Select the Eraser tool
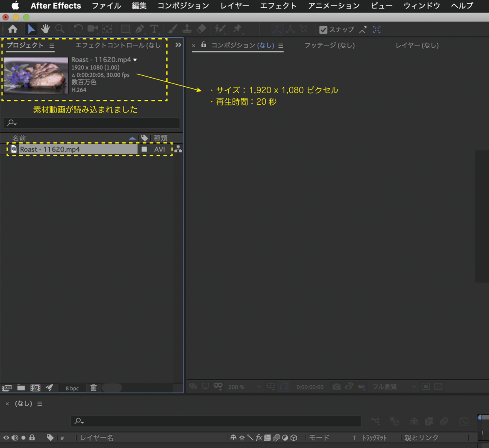The height and width of the screenshot is (448, 489). pos(201,29)
